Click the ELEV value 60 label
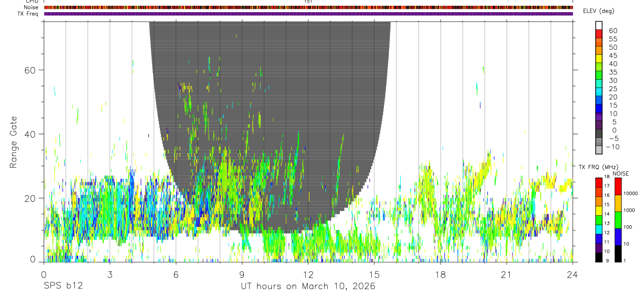Screen dimensions: 644x297 [613, 31]
